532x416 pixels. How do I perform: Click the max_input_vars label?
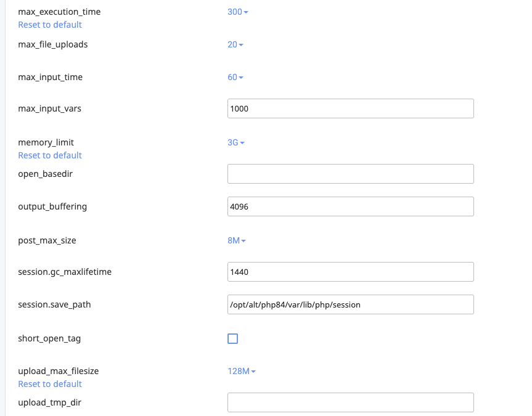pyautogui.click(x=49, y=108)
